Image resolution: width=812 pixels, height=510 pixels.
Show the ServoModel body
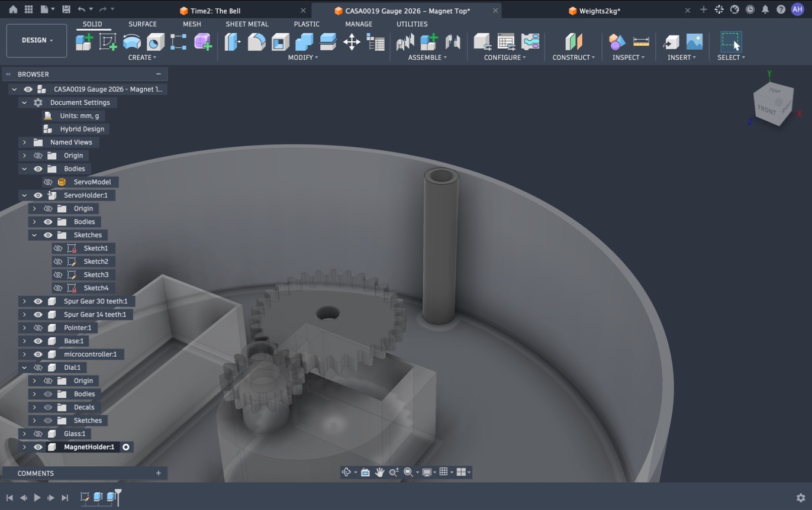48,182
